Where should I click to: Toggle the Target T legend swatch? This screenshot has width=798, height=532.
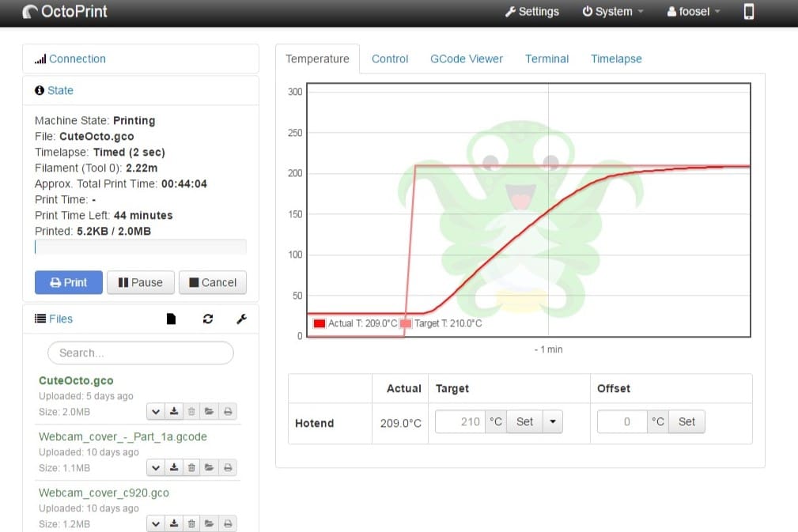406,323
